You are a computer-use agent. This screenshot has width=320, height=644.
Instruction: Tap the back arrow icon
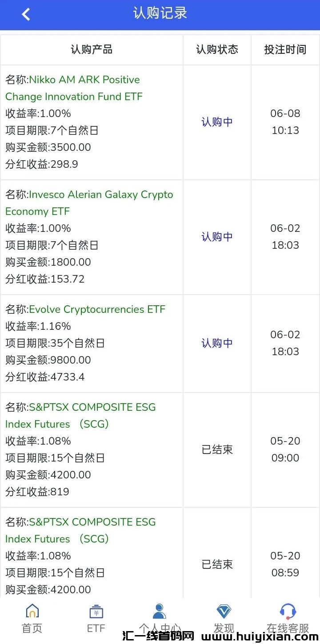tap(26, 14)
